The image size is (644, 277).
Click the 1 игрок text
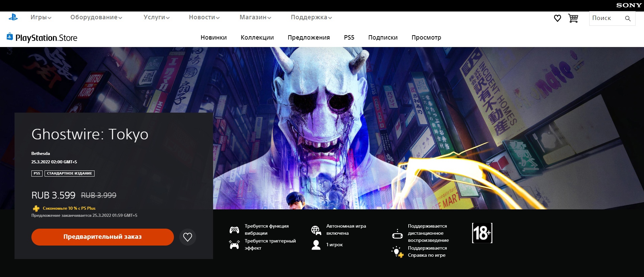(x=334, y=245)
